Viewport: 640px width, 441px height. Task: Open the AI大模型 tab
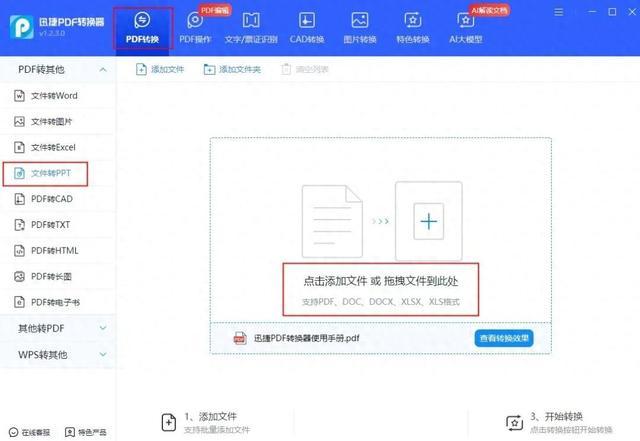click(466, 28)
